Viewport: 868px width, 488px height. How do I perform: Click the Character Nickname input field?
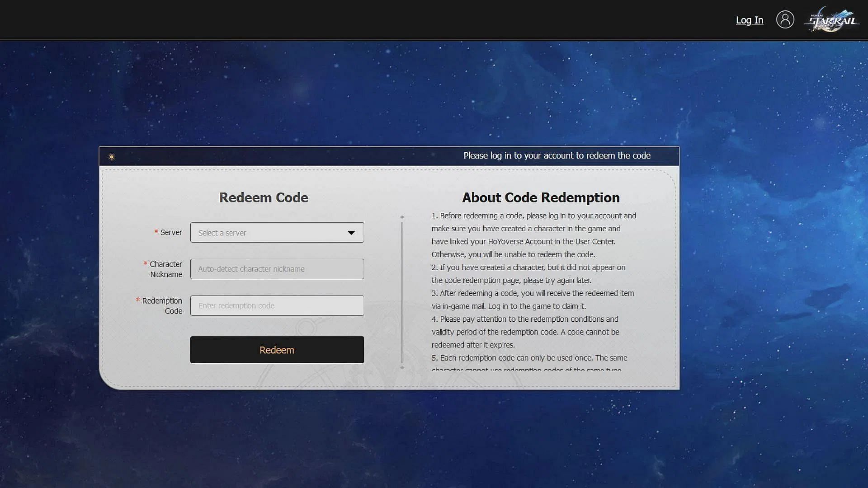277,269
